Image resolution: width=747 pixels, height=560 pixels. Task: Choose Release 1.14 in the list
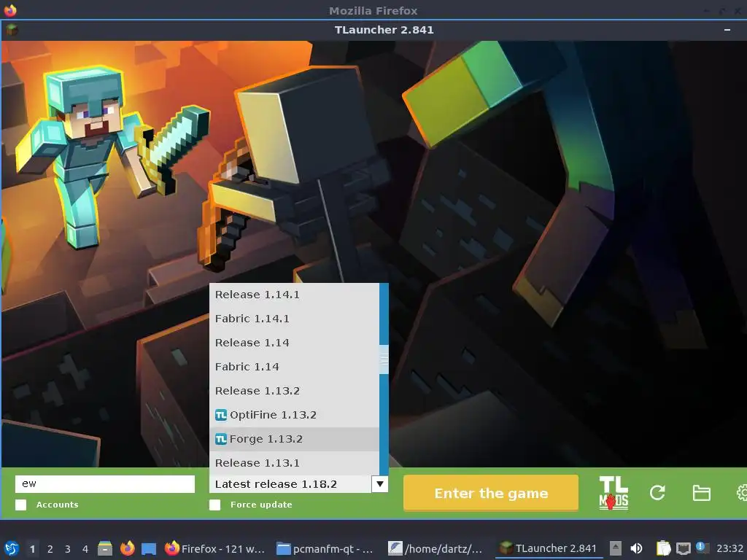click(294, 343)
